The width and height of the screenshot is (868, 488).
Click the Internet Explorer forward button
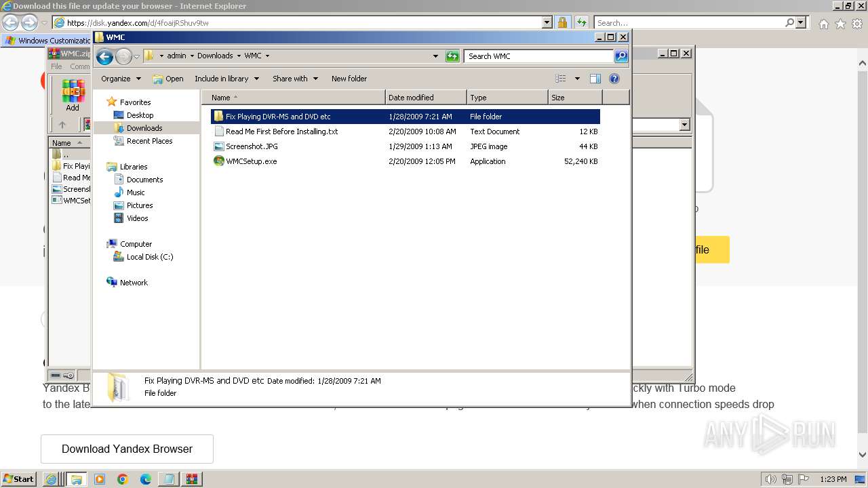[x=29, y=22]
